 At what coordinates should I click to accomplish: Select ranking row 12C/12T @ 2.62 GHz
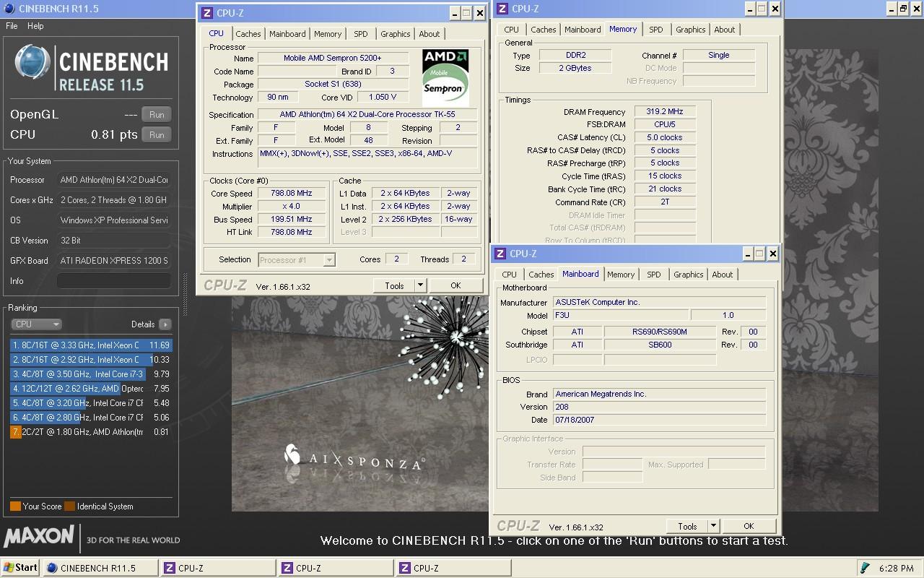pos(91,389)
